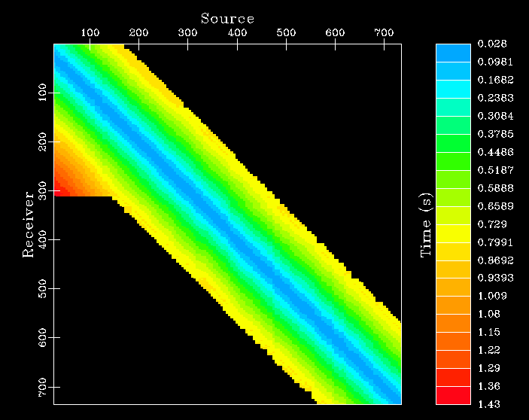529x420 pixels.
Task: Pick the cyan colorbar swatch between 0.1682 and 0.2383
Action: tap(453, 89)
